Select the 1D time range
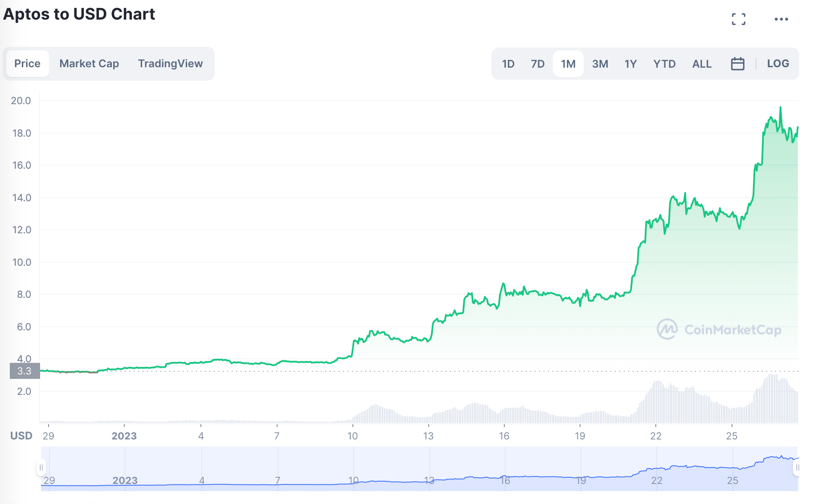Image resolution: width=826 pixels, height=504 pixels. (508, 64)
